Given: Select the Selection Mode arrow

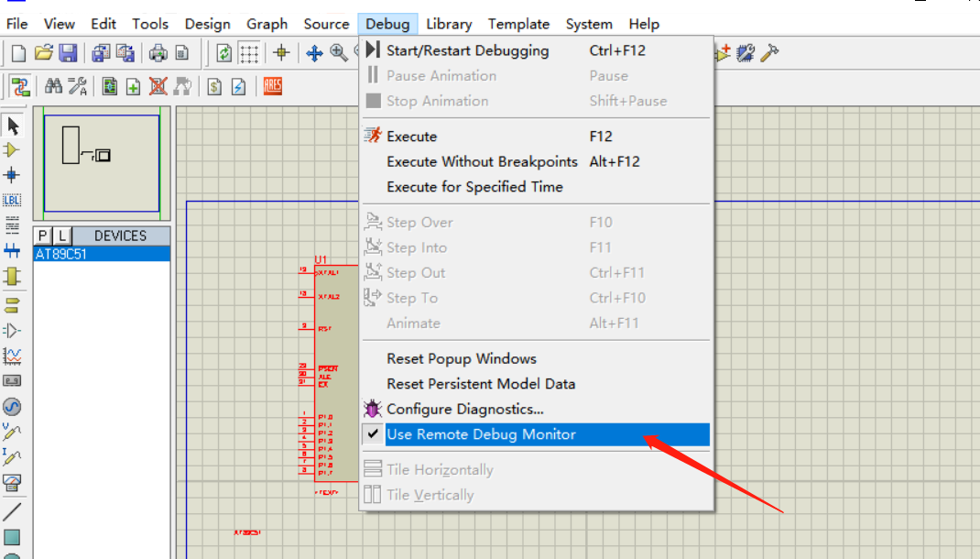Looking at the screenshot, I should 13,126.
